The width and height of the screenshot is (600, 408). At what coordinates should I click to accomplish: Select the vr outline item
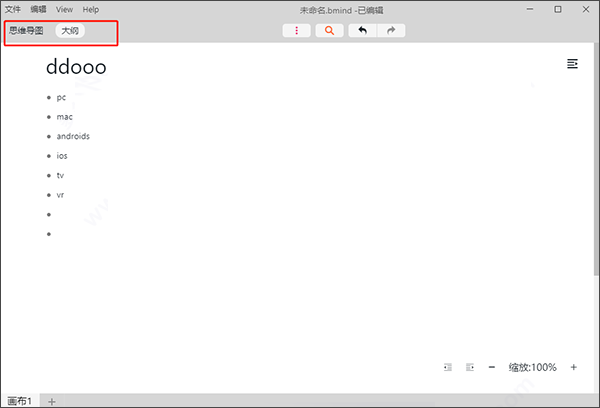click(x=60, y=195)
